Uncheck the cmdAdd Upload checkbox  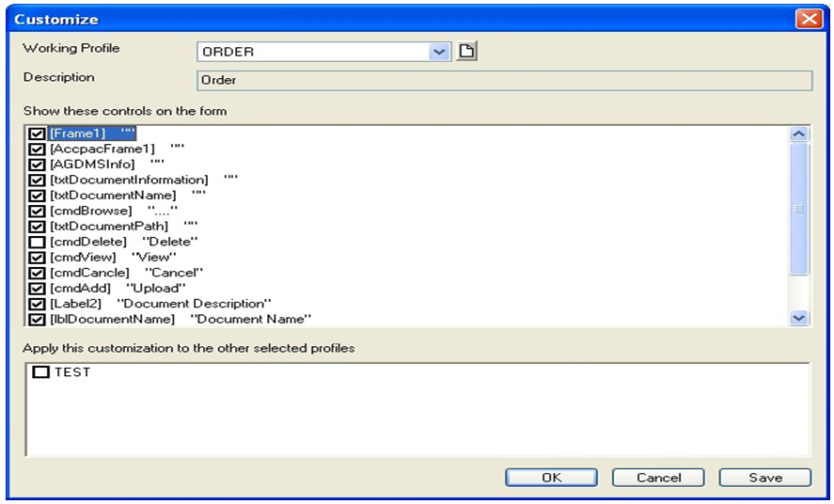(x=37, y=288)
